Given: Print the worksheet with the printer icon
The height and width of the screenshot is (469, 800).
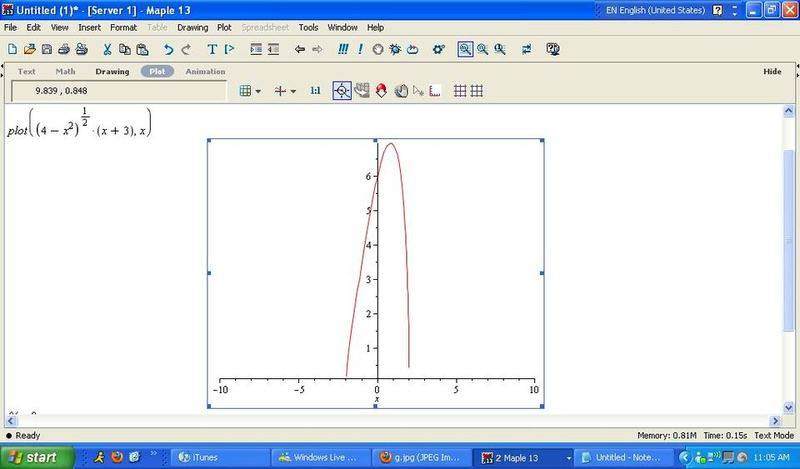Looking at the screenshot, I should (64, 49).
